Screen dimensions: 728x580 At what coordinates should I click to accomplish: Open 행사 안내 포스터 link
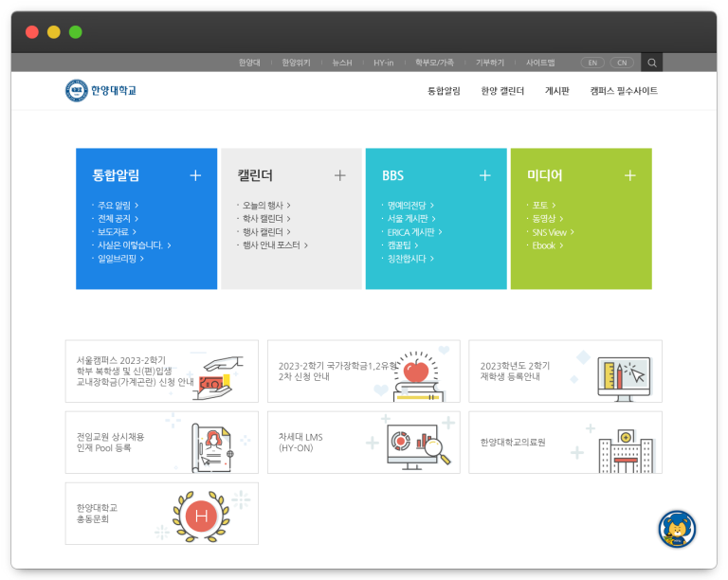275,245
